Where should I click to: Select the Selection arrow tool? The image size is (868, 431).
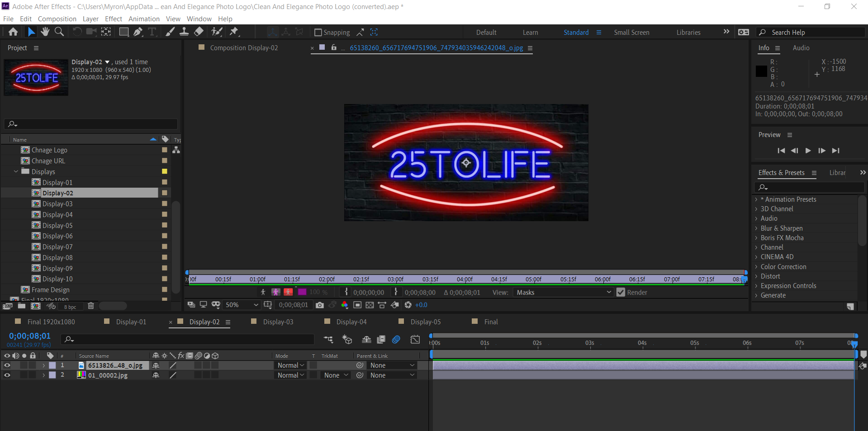click(x=31, y=32)
